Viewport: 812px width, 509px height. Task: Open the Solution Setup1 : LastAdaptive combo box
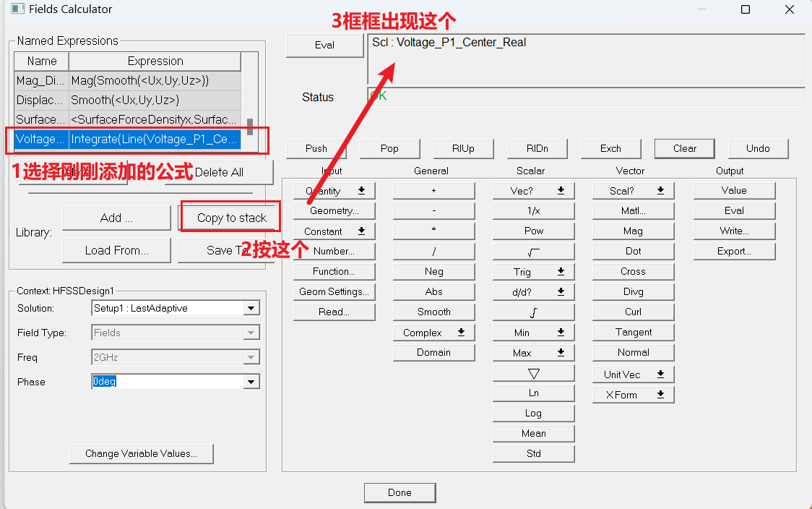176,308
